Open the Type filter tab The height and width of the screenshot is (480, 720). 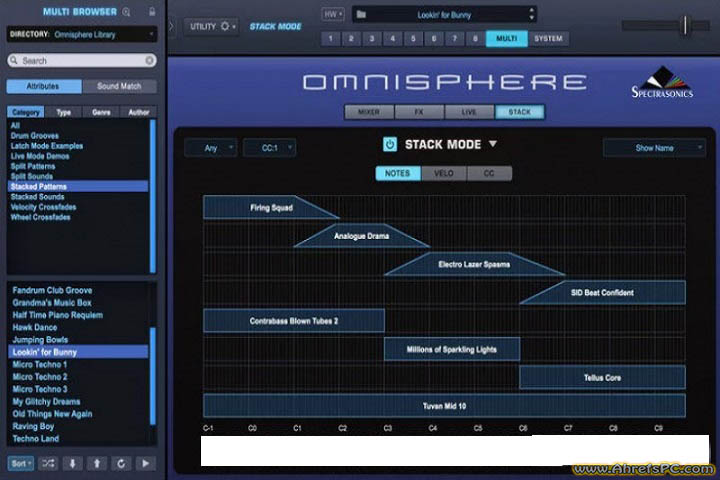(63, 112)
